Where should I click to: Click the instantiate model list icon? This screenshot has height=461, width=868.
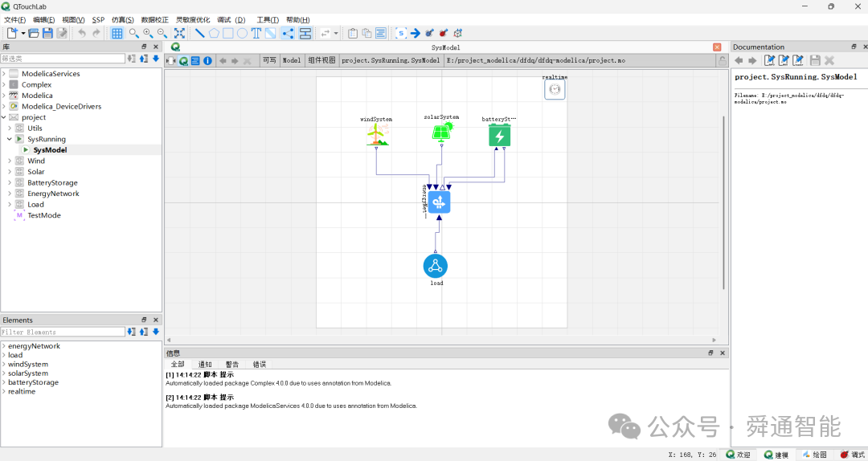point(381,33)
